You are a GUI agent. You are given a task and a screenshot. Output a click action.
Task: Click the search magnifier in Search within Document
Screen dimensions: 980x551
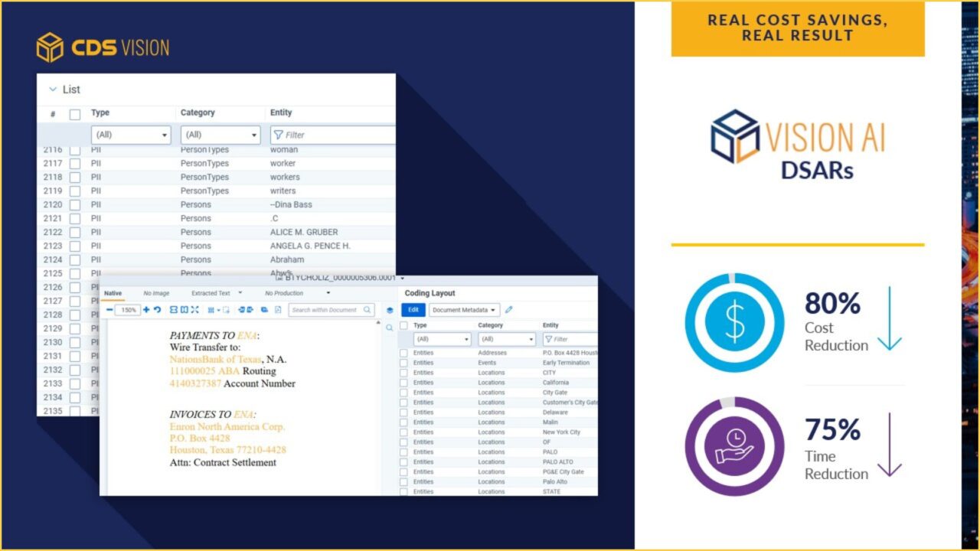tap(367, 309)
